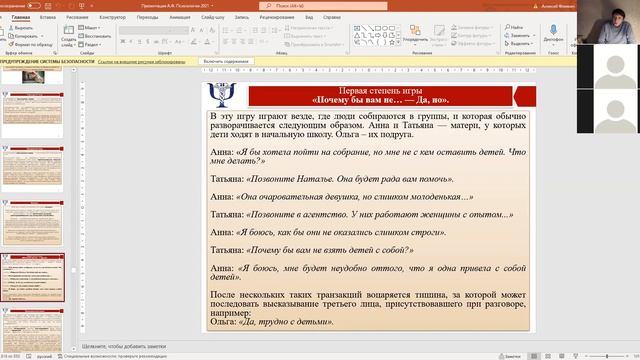Click the Щелкните, чтобы добавить заметки notes field
This screenshot has width=640, height=360.
tap(124, 346)
